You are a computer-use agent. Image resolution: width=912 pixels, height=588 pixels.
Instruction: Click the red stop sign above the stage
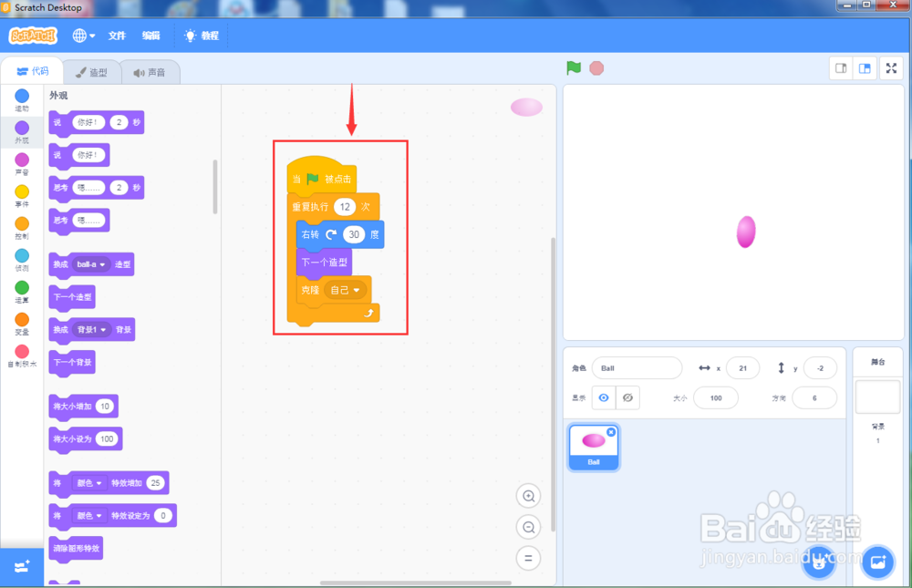(x=596, y=67)
